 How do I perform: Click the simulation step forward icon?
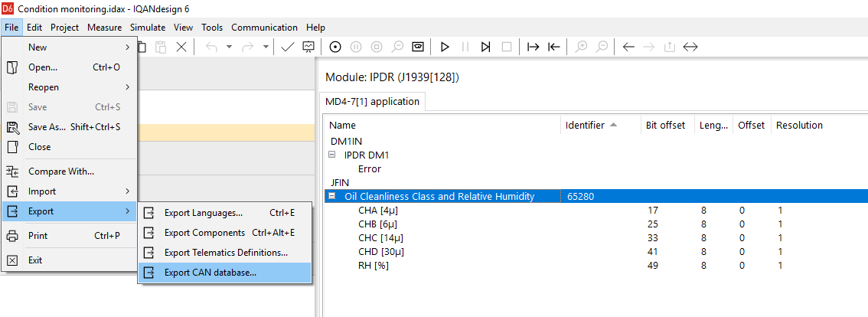point(485,47)
